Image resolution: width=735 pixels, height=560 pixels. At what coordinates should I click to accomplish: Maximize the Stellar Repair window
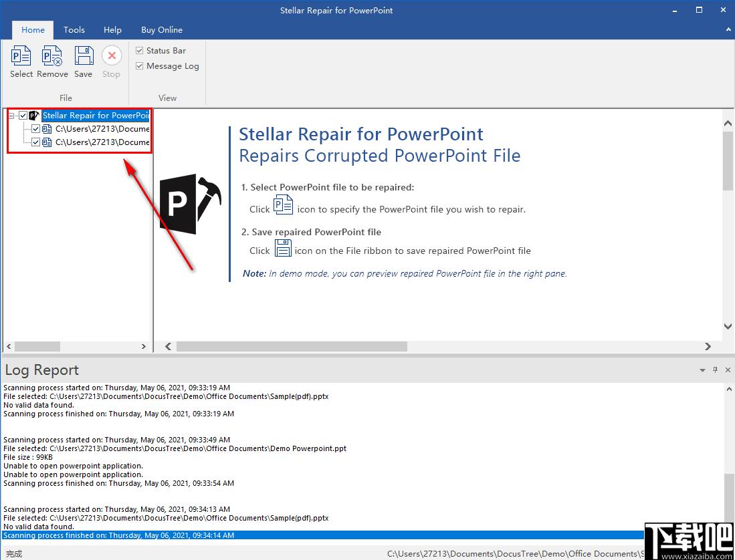[x=699, y=10]
